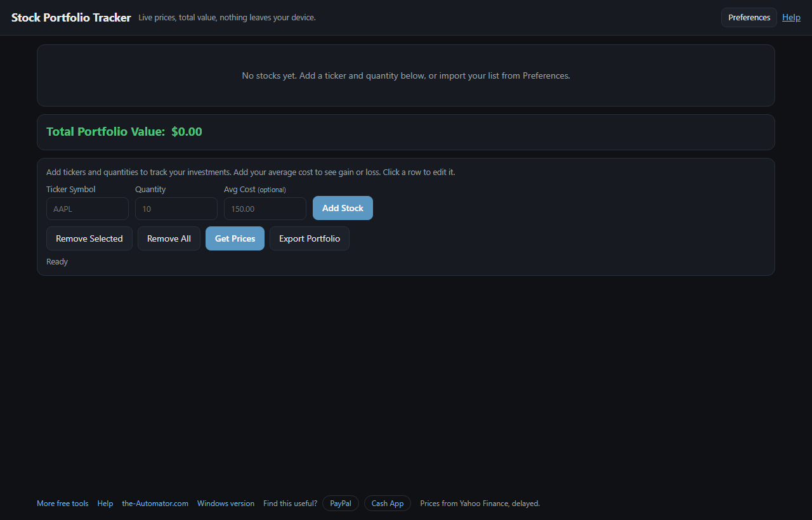This screenshot has width=812, height=520.
Task: Click 'Prices from Yahoo Finance, delayed.' text
Action: (x=480, y=504)
